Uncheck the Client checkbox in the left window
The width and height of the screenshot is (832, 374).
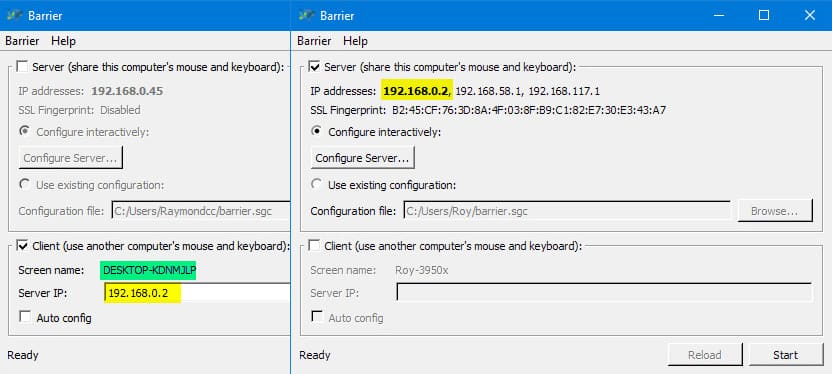22,246
